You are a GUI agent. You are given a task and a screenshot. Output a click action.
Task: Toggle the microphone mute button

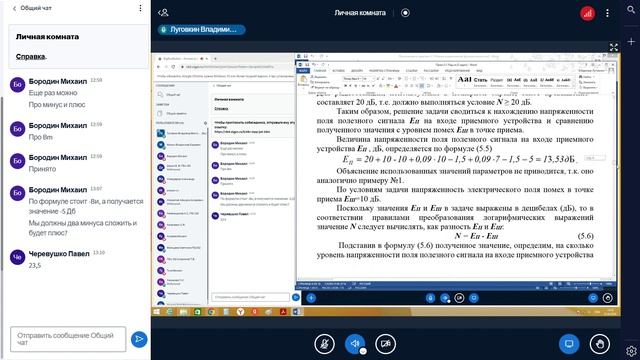click(324, 344)
